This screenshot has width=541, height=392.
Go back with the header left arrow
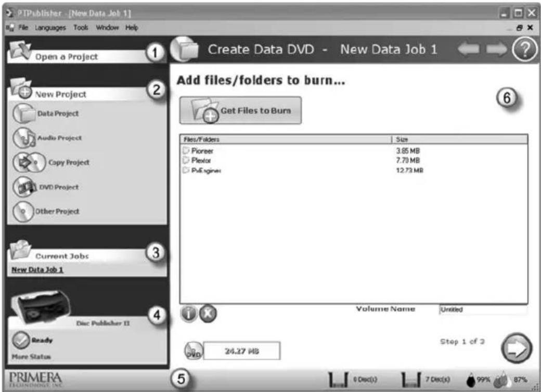click(x=469, y=49)
